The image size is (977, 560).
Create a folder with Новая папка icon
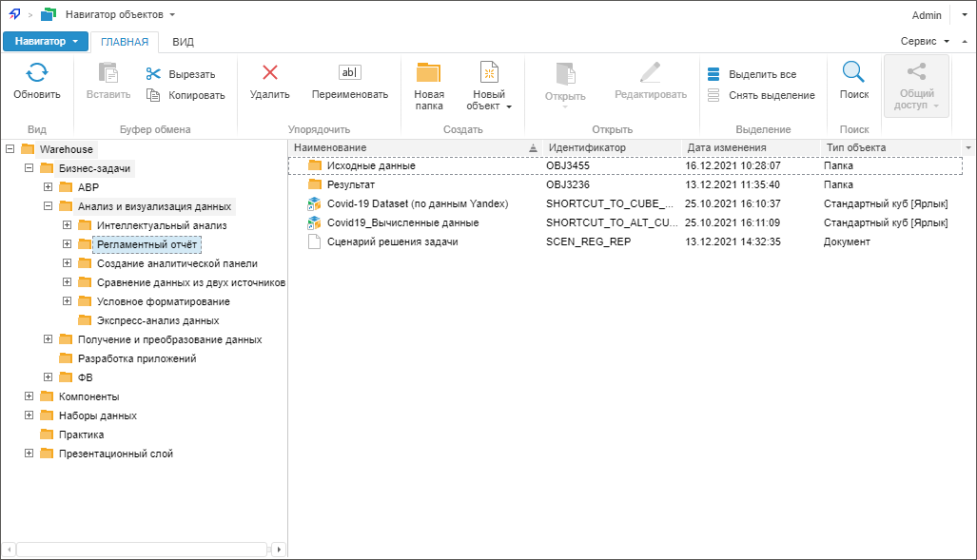coord(429,74)
